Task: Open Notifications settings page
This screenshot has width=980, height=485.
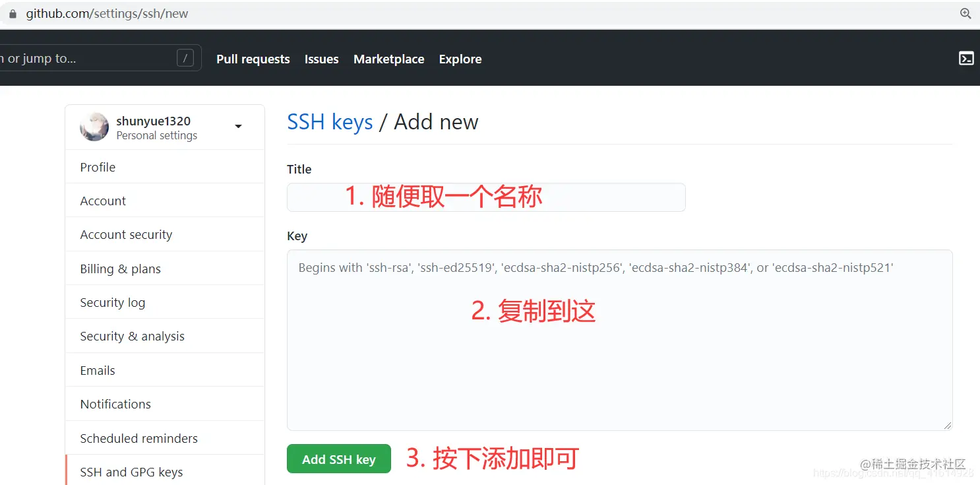Action: [x=165, y=404]
